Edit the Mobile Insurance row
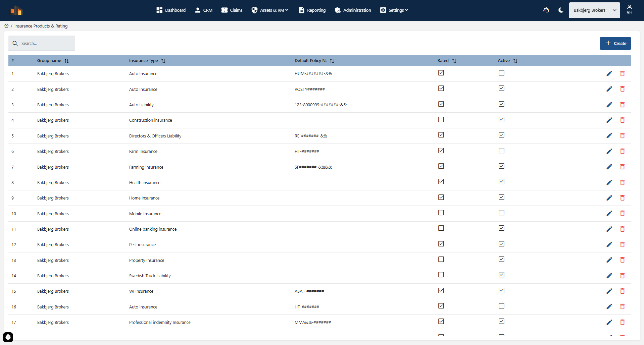644x345 pixels. coord(609,213)
